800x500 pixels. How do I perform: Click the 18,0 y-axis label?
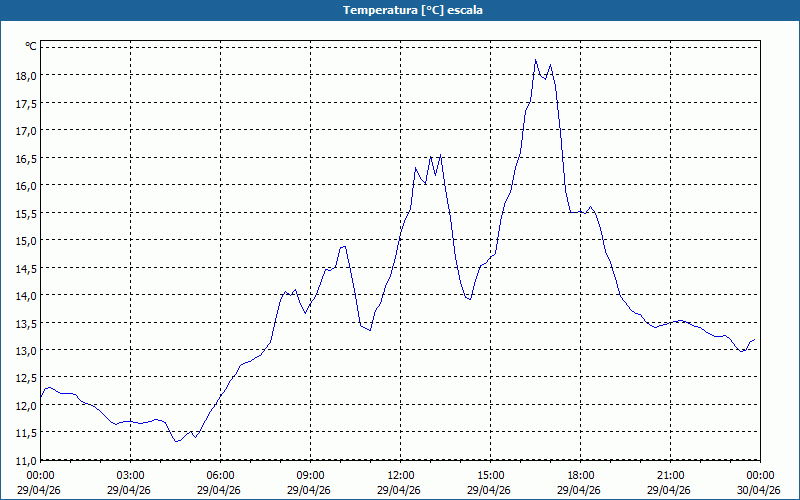click(25, 75)
